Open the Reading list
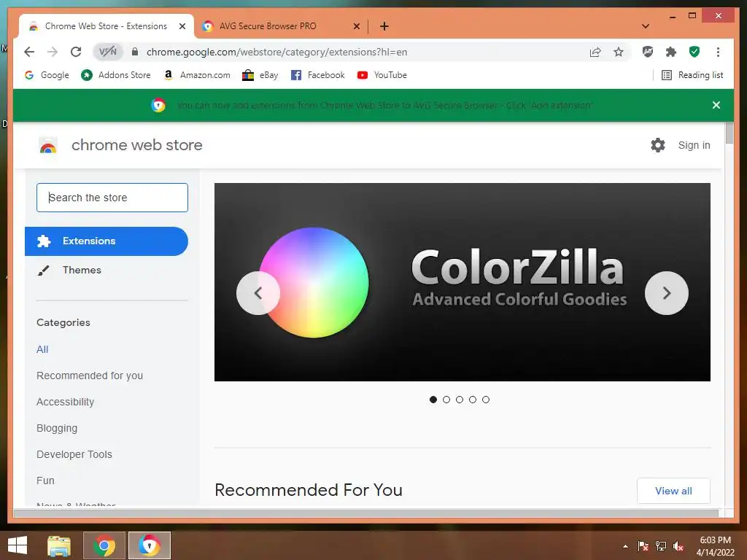Image resolution: width=747 pixels, height=560 pixels. [x=692, y=75]
